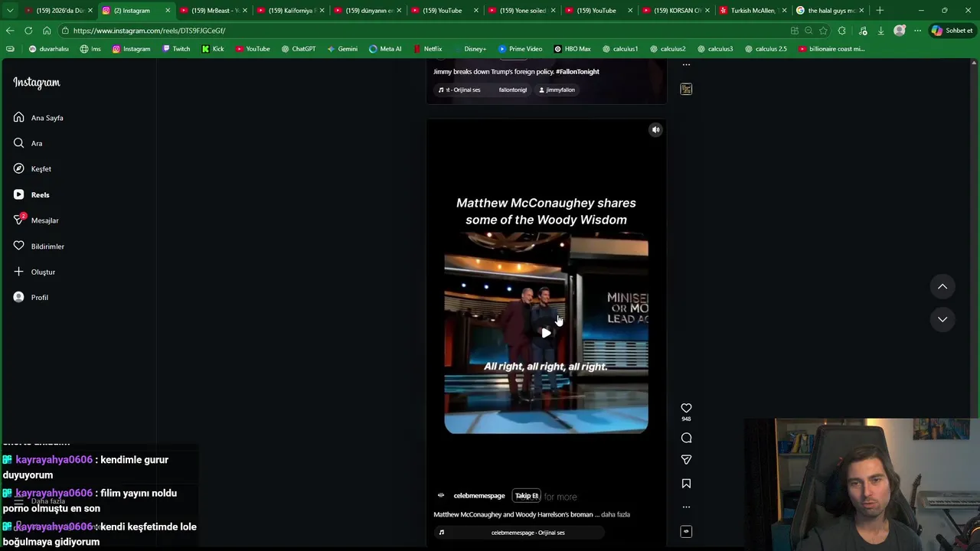Open Ana Sayfa in Instagram sidebar
980x551 pixels.
coord(38,118)
